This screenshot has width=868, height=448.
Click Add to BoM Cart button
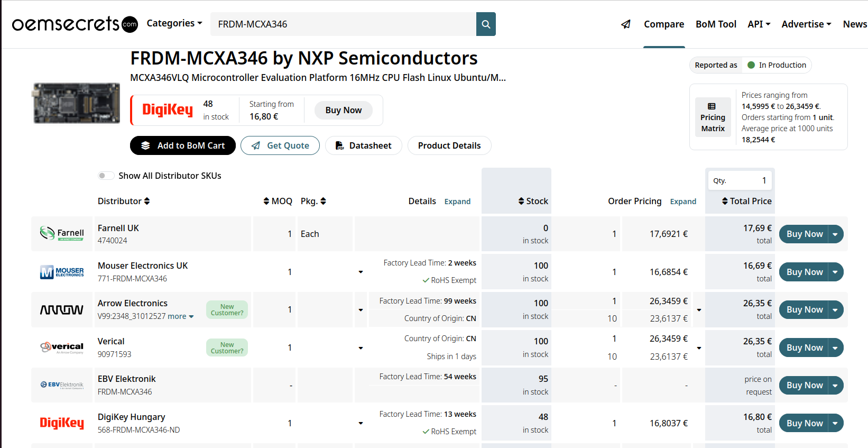point(183,145)
